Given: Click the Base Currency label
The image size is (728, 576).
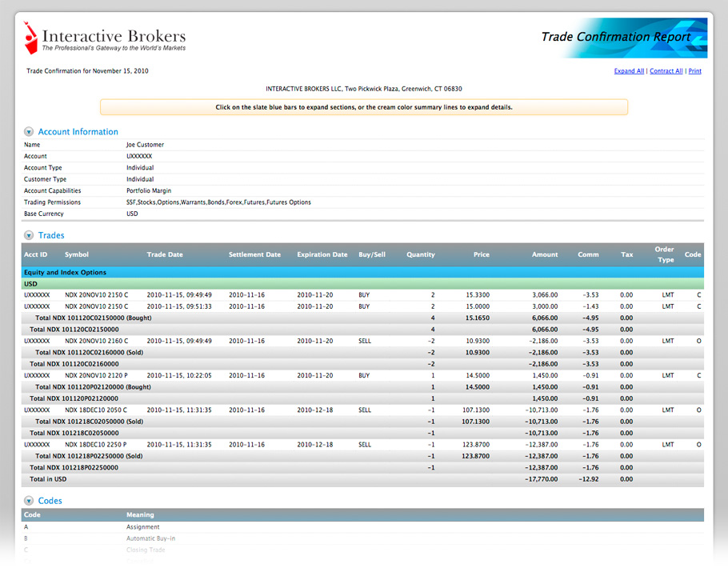Looking at the screenshot, I should 44,214.
